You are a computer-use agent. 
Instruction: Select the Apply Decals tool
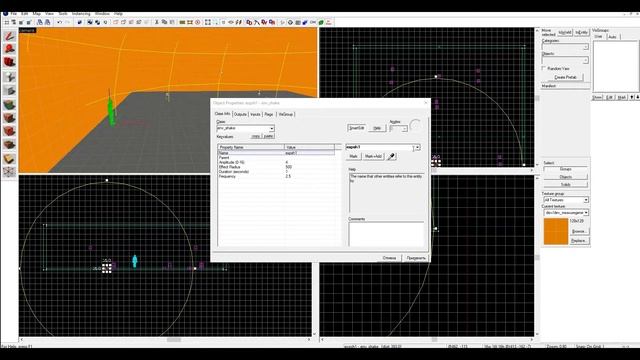9,131
